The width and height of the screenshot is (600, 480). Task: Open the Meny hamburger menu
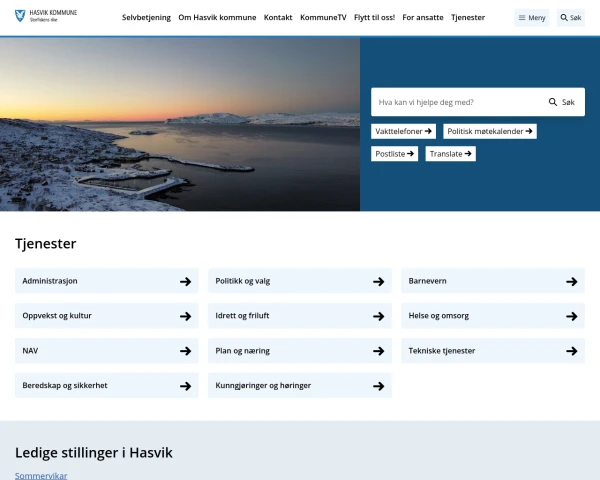pos(532,18)
